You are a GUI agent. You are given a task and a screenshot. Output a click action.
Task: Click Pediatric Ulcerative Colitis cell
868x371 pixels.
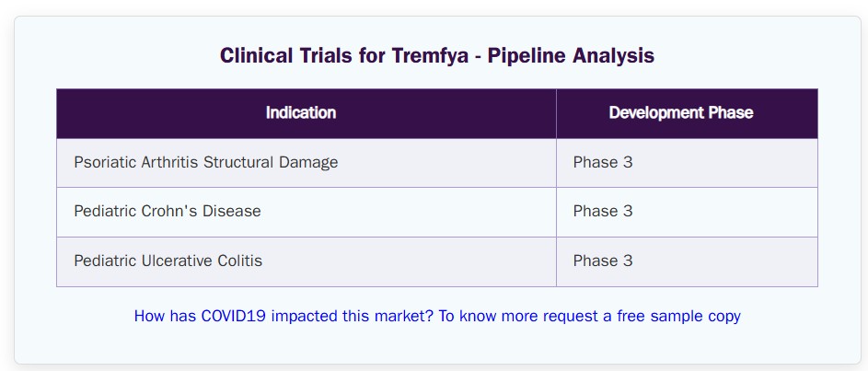(x=307, y=261)
